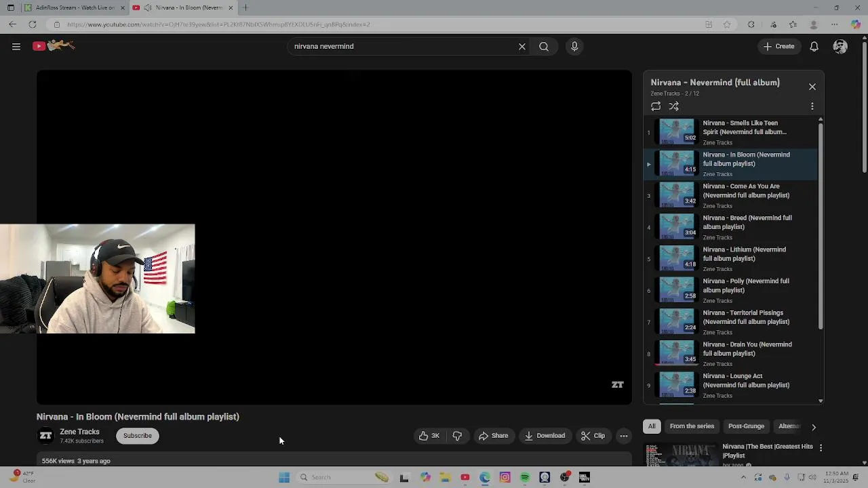Open more actions ellipsis under video
Viewport: 868px width, 488px height.
[x=624, y=436]
